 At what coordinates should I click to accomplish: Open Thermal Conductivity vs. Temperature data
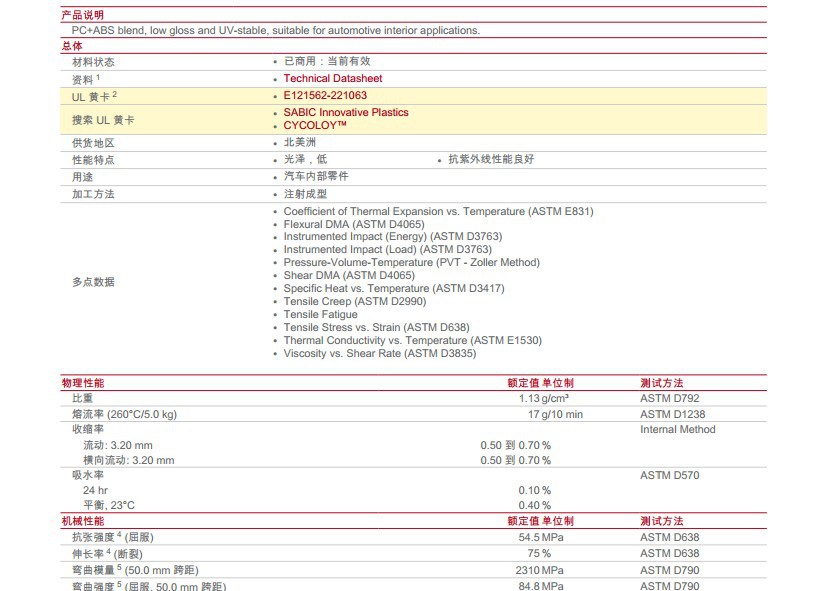point(412,340)
